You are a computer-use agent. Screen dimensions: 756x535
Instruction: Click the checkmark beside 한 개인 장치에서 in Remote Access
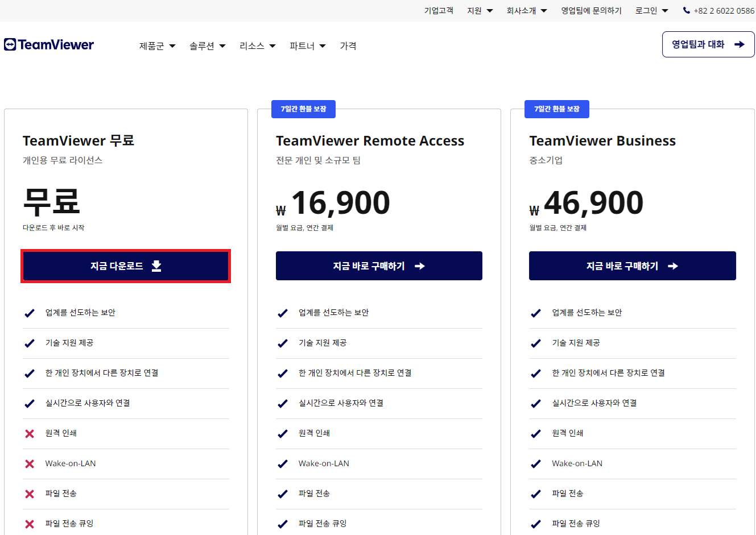click(283, 374)
